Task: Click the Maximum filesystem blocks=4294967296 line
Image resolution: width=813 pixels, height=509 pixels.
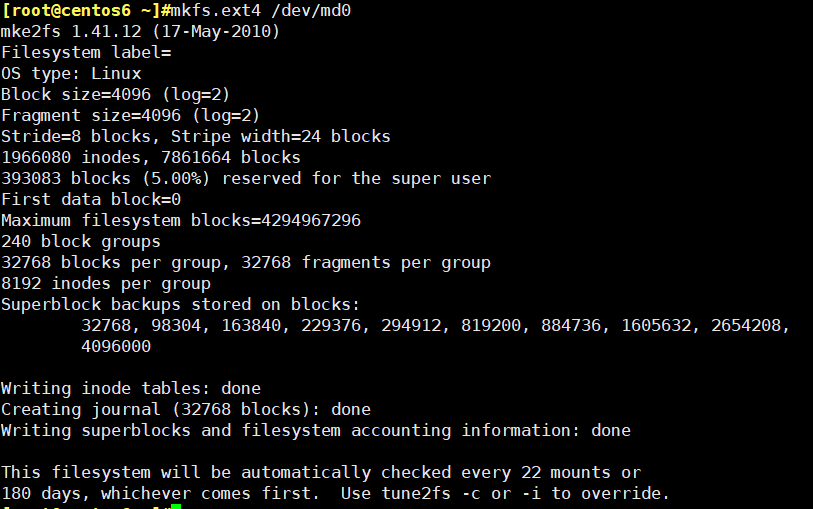Action: [x=181, y=220]
